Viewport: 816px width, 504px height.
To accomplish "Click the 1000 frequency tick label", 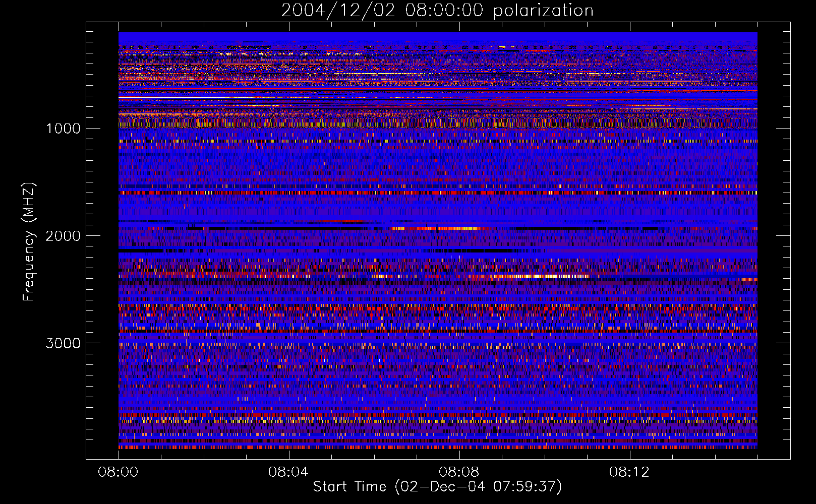I will [x=63, y=129].
